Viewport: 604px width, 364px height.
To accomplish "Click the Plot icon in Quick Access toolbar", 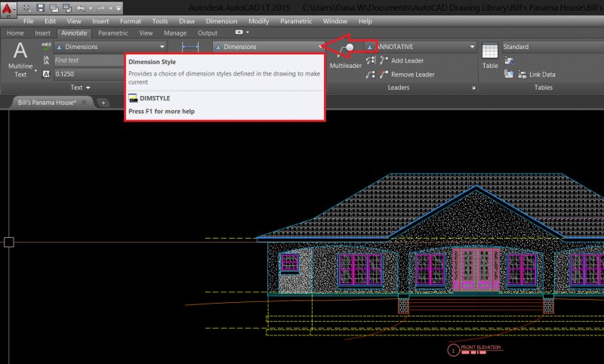I will [67, 8].
